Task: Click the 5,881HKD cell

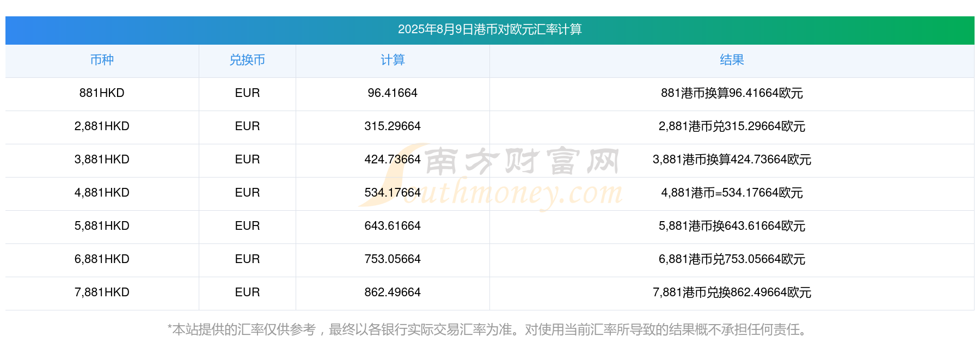Action: coord(102,226)
